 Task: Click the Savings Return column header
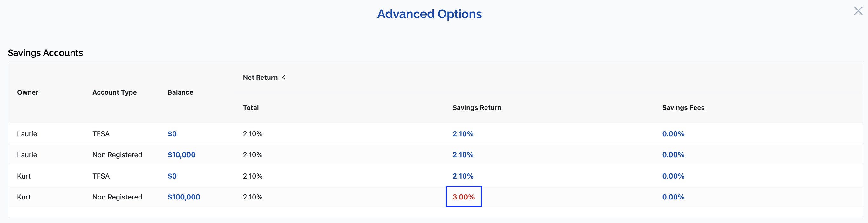click(477, 108)
